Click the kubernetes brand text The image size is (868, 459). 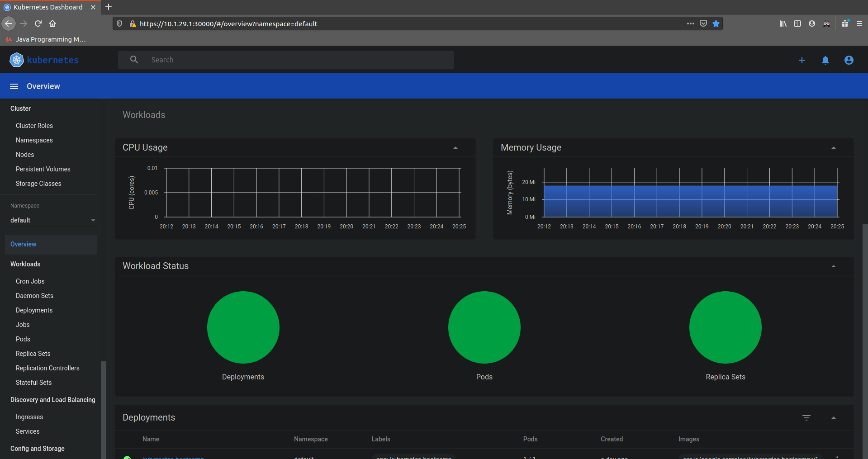tap(53, 60)
